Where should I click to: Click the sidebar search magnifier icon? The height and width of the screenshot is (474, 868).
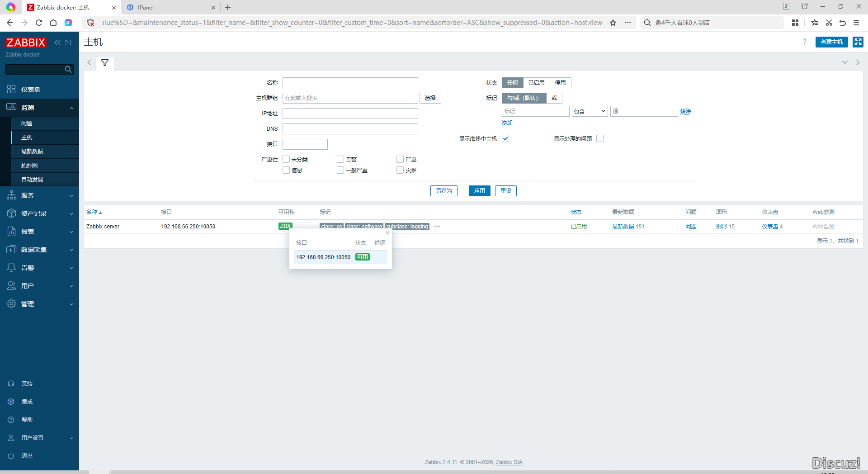(x=68, y=70)
